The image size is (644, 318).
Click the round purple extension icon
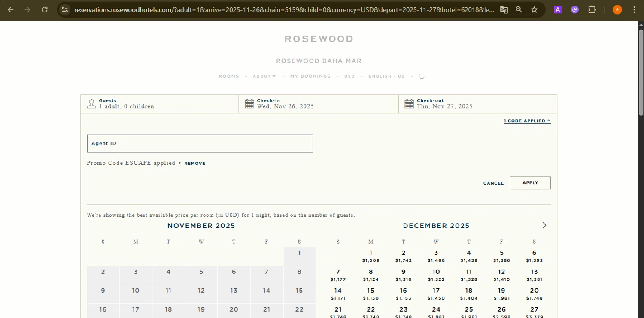pos(575,9)
